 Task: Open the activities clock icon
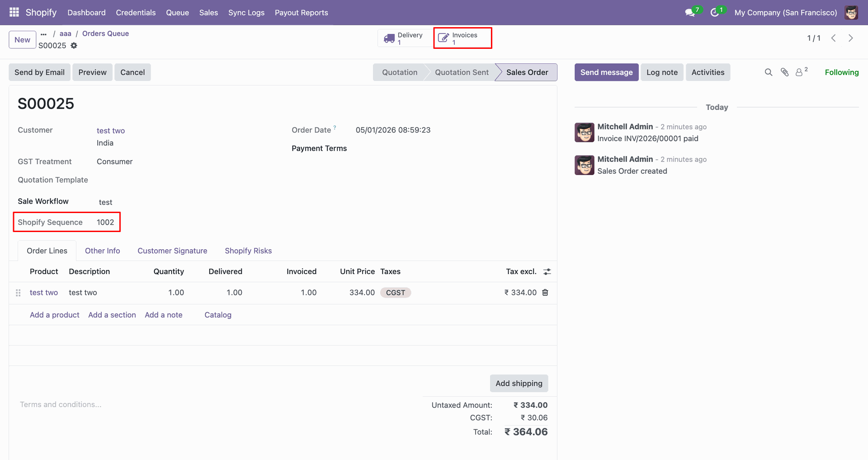coord(715,13)
